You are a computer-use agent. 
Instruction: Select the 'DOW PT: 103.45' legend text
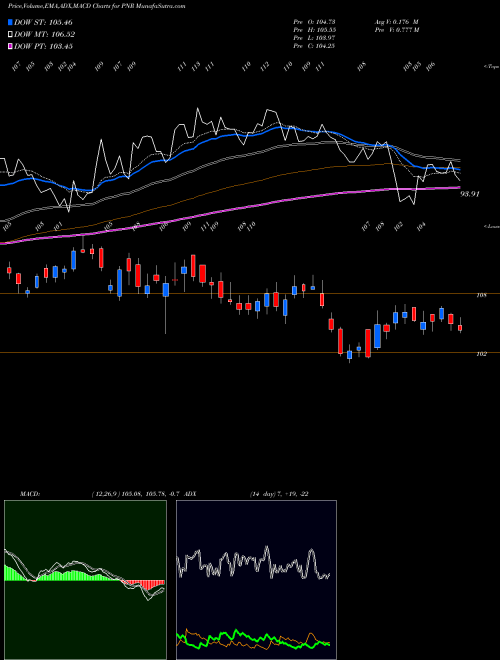44,46
